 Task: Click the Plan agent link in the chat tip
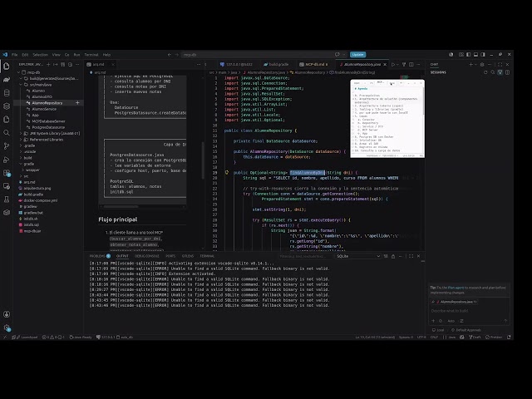pyautogui.click(x=456, y=288)
